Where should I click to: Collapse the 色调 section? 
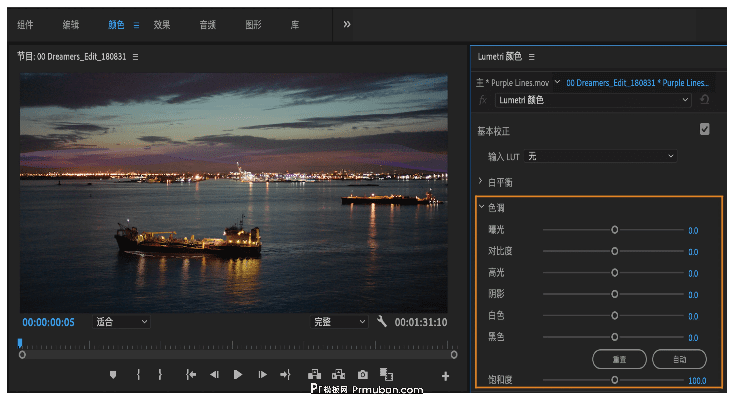481,206
